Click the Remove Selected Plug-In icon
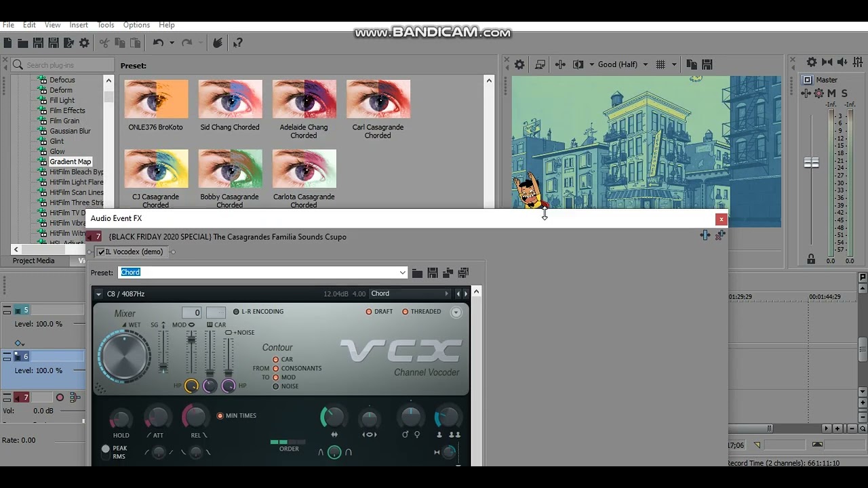 720,235
